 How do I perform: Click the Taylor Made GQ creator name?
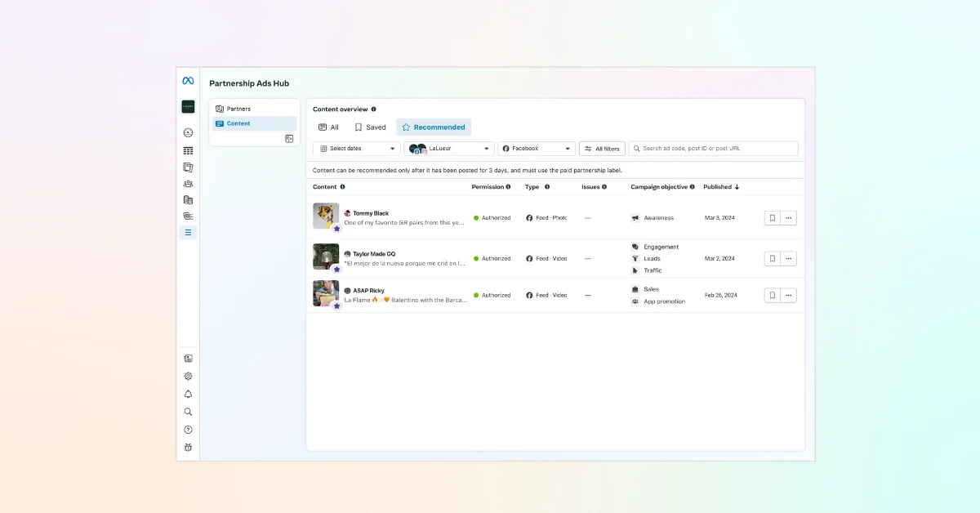click(x=374, y=254)
